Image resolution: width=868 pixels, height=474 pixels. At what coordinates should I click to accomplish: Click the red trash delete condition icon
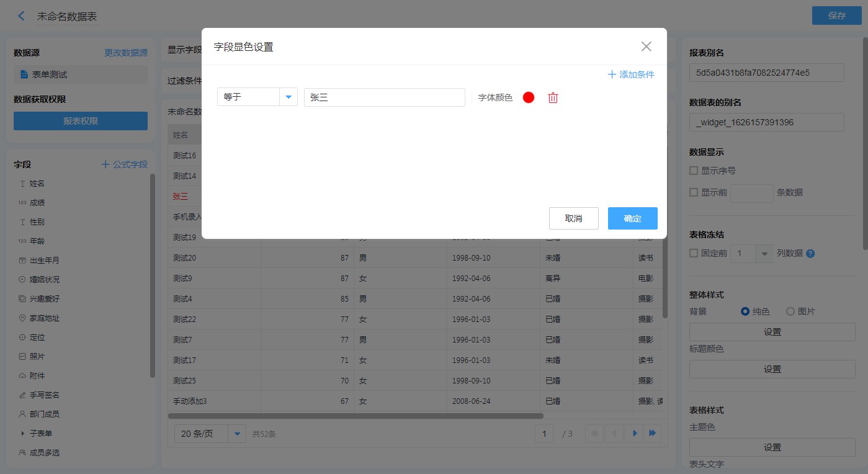(553, 97)
